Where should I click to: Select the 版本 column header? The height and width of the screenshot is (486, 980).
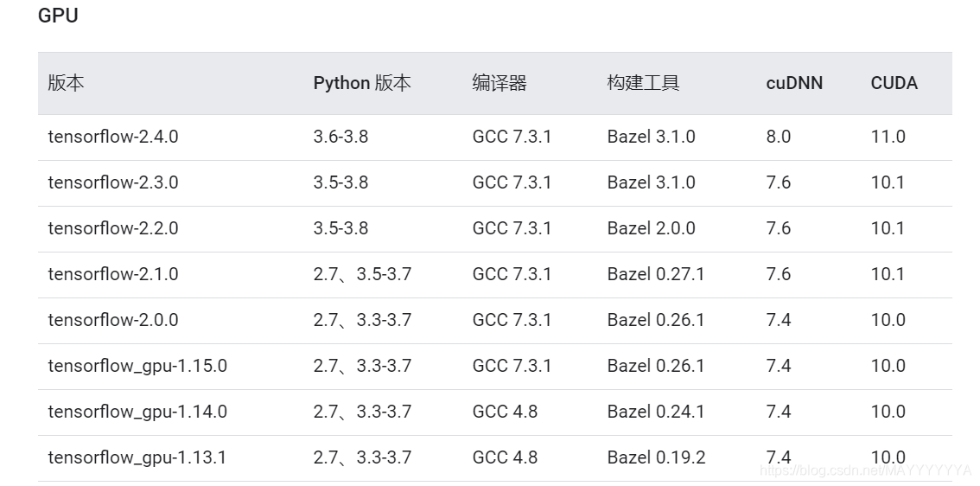pyautogui.click(x=66, y=83)
